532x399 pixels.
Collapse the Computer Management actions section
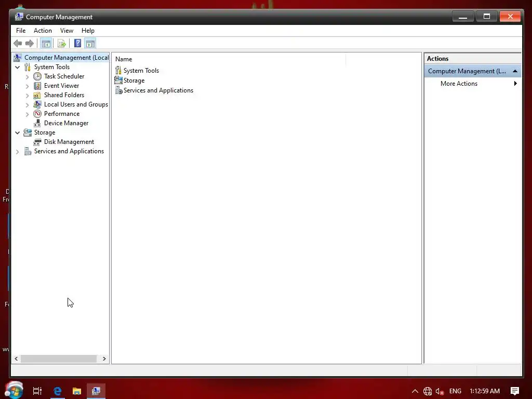(x=515, y=71)
